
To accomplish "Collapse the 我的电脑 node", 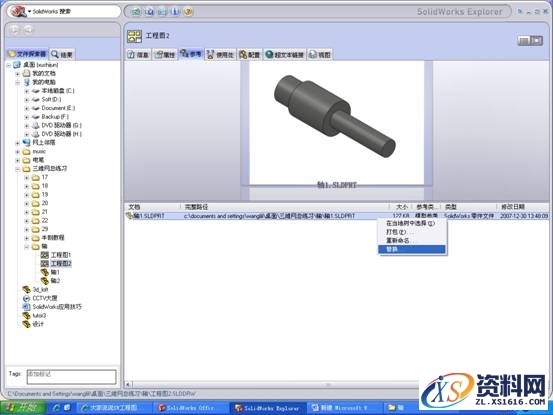I will (17, 83).
